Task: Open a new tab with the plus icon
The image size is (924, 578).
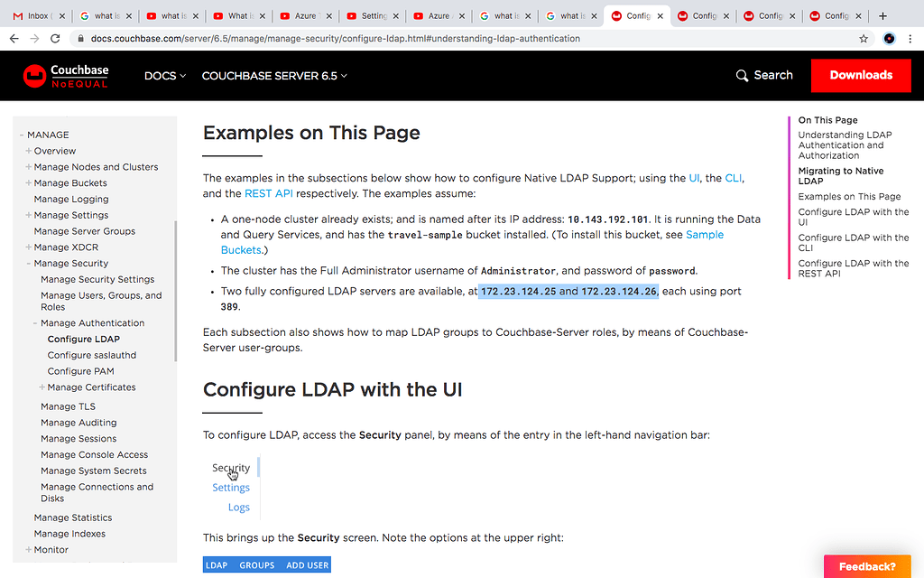Action: 882,15
